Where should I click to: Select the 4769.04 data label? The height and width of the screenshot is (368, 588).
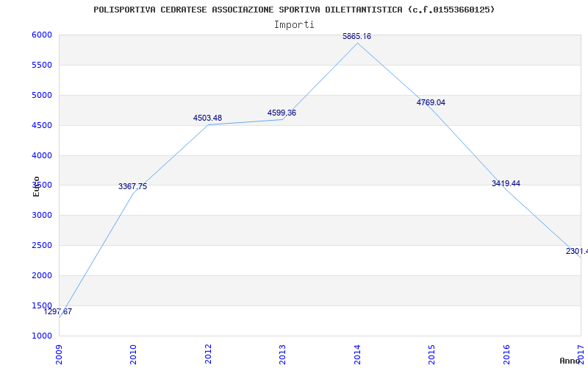[431, 102]
